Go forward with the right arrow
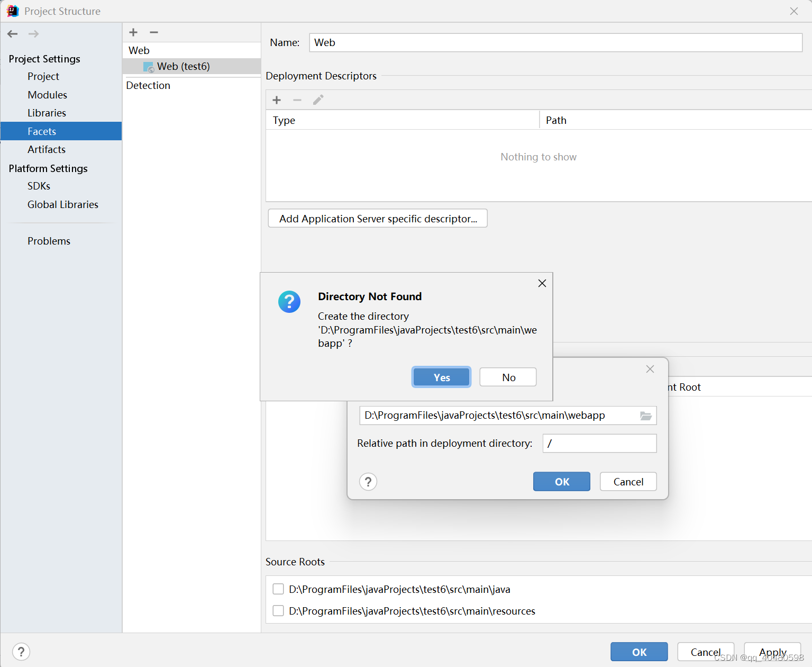The image size is (812, 667). pyautogui.click(x=33, y=34)
